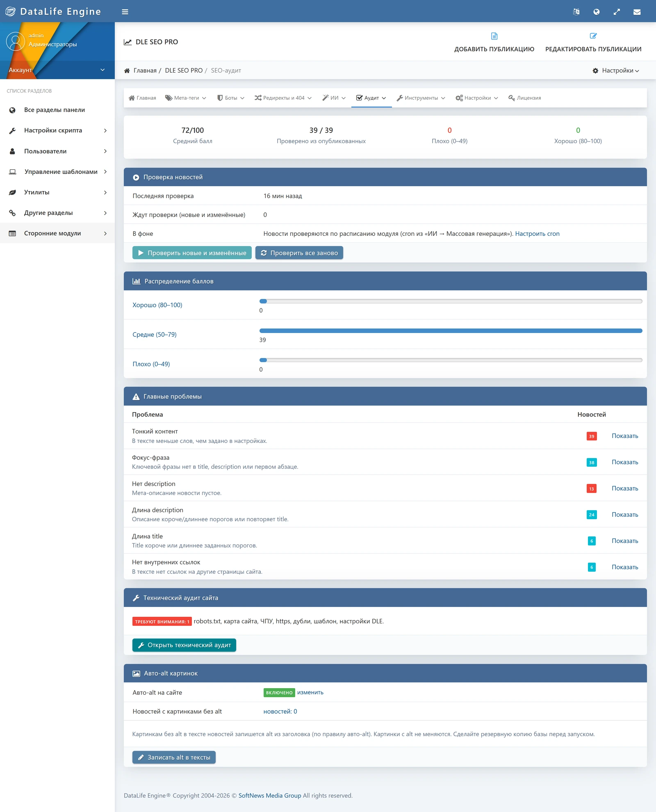Click the globe icon beside Все разделы панели

[12, 110]
